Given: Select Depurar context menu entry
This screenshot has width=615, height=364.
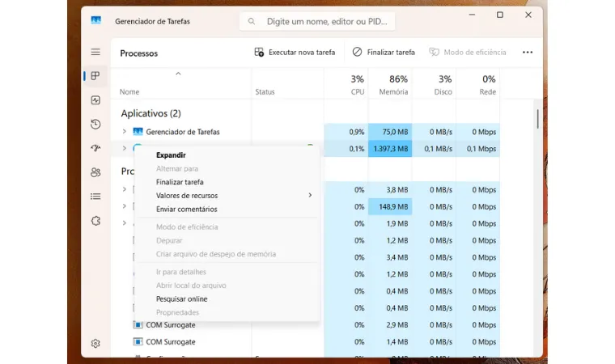Looking at the screenshot, I should (169, 240).
